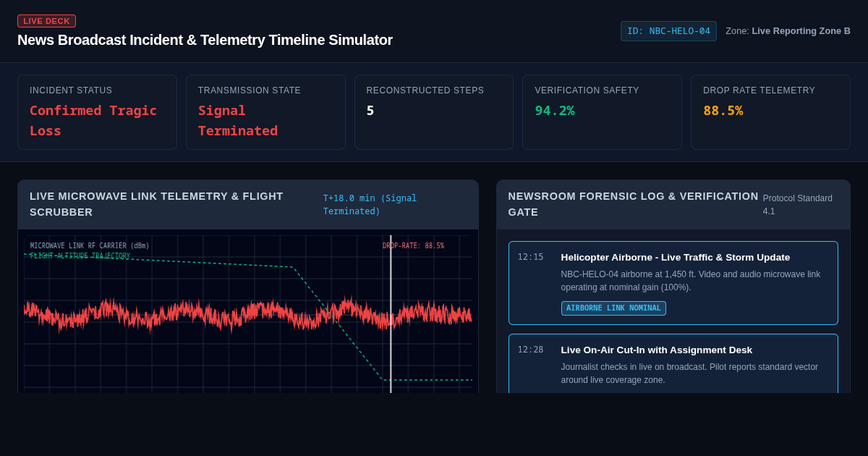Click the AIRBORNE LINK NOMINAL tag
The image size is (868, 456).
click(613, 308)
